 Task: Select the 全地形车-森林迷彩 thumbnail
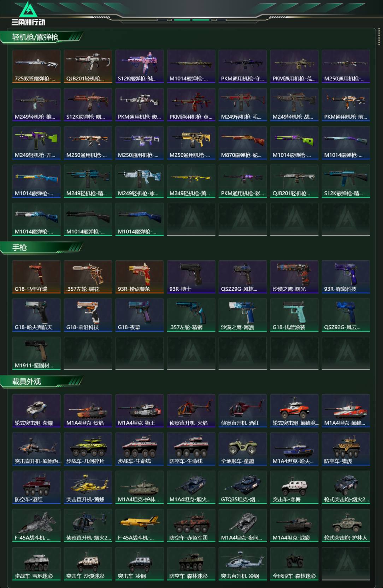tap(294, 564)
